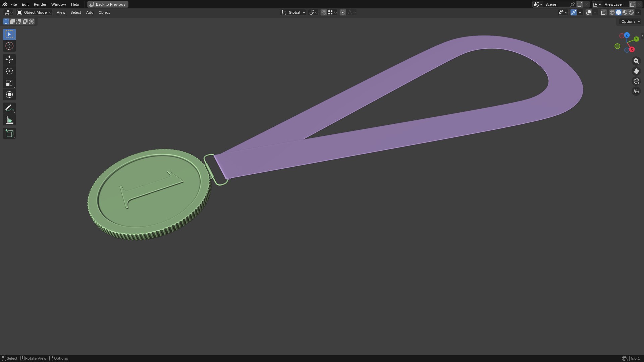Toggle snapping magnet icon
Image resolution: width=644 pixels, height=362 pixels.
[x=323, y=12]
